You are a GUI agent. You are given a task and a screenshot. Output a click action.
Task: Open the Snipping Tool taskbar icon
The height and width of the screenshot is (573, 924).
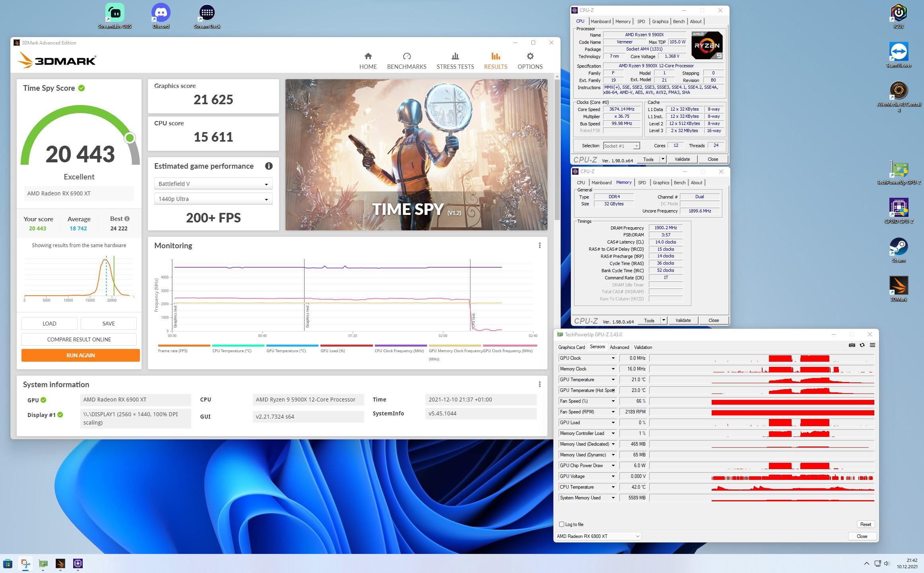pos(25,563)
